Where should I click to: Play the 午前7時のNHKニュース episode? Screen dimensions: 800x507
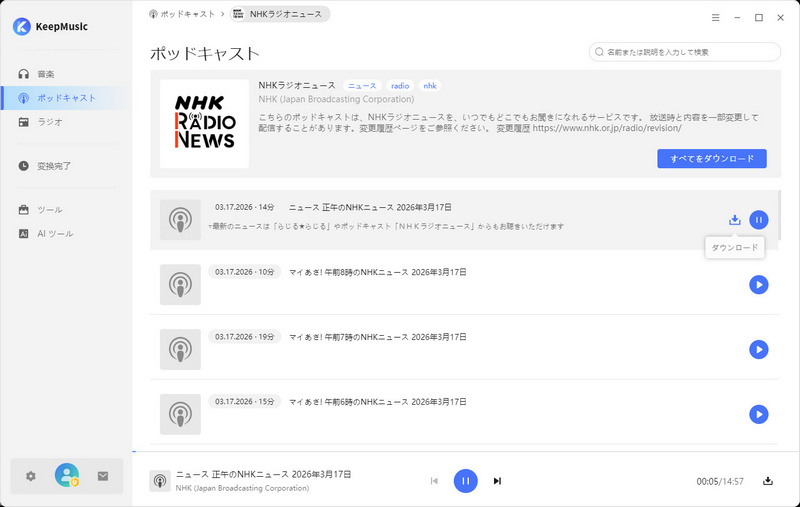pyautogui.click(x=759, y=349)
